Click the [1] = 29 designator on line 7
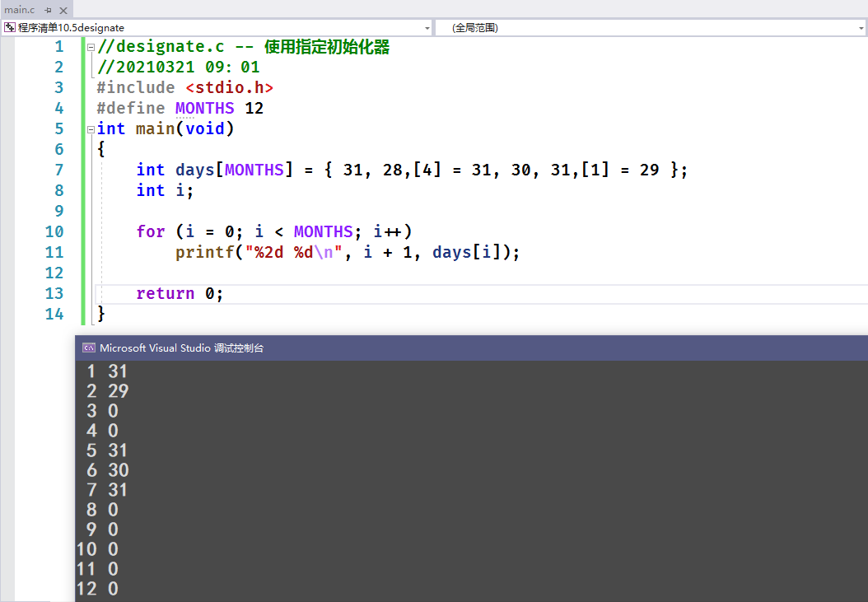Image resolution: width=868 pixels, height=602 pixels. click(x=620, y=170)
